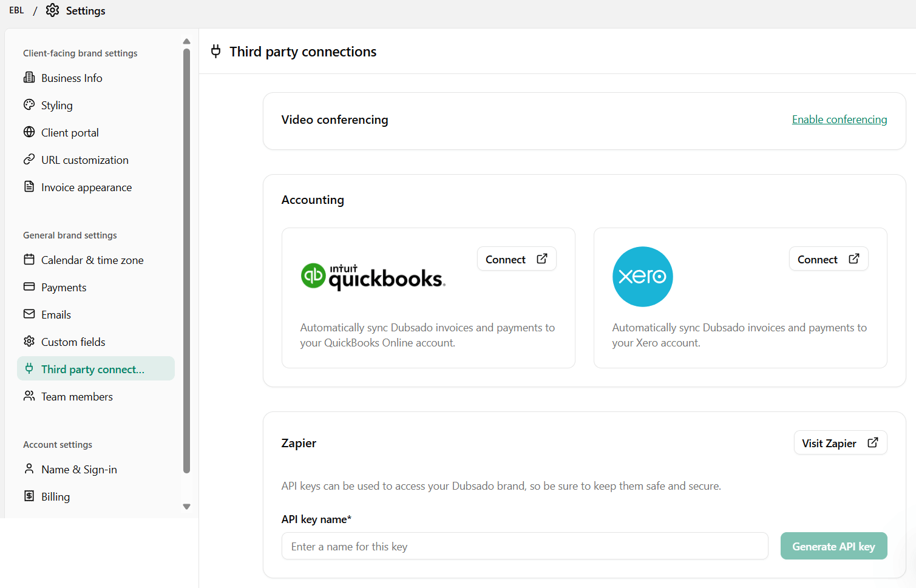This screenshot has height=588, width=916.
Task: Click the Team members people icon
Action: [x=30, y=396]
